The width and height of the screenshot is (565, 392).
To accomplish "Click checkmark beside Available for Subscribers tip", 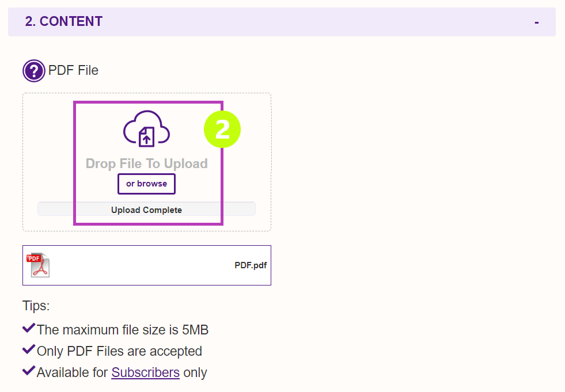I will click(29, 371).
